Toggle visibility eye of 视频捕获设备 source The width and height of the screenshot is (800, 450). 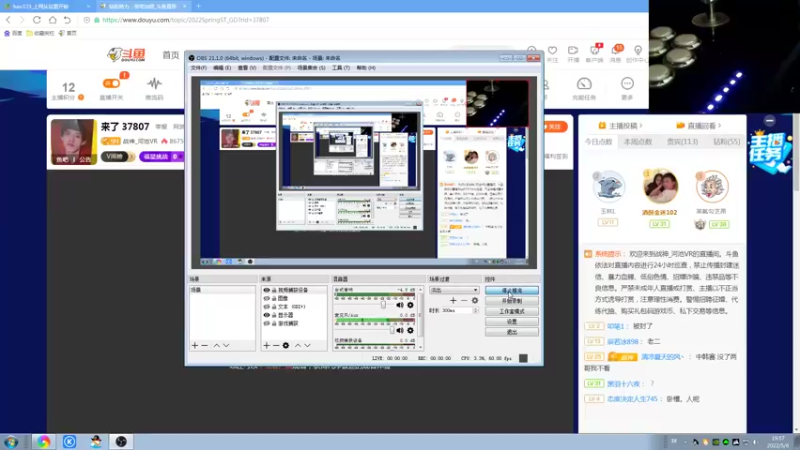tap(266, 290)
